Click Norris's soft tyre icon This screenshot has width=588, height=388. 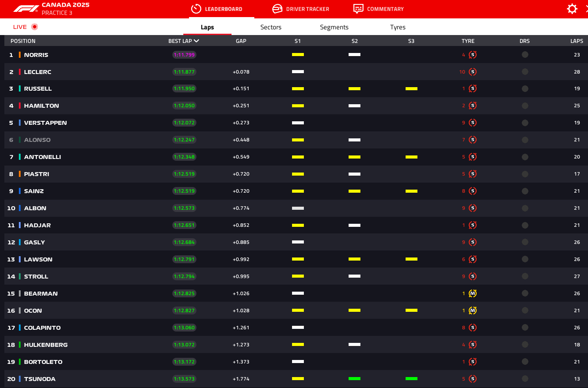pyautogui.click(x=472, y=55)
